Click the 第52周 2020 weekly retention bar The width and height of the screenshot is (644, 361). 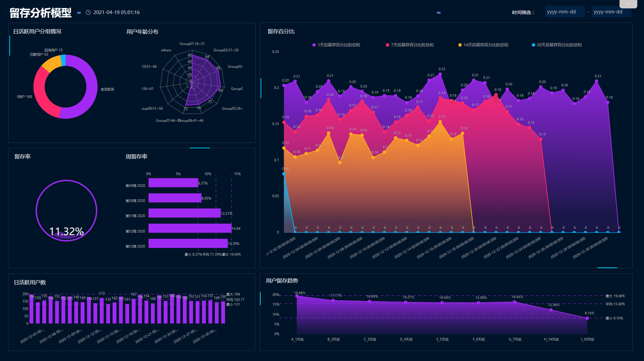click(x=190, y=228)
